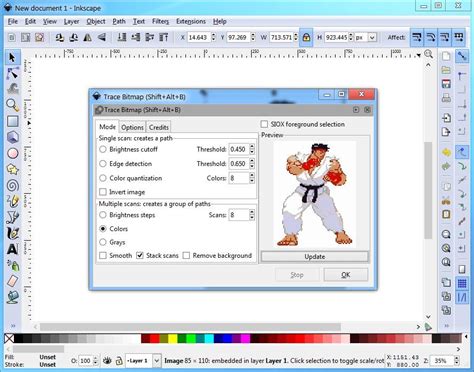The image size is (474, 372).
Task: Select Edge detection radio button
Action: [103, 164]
